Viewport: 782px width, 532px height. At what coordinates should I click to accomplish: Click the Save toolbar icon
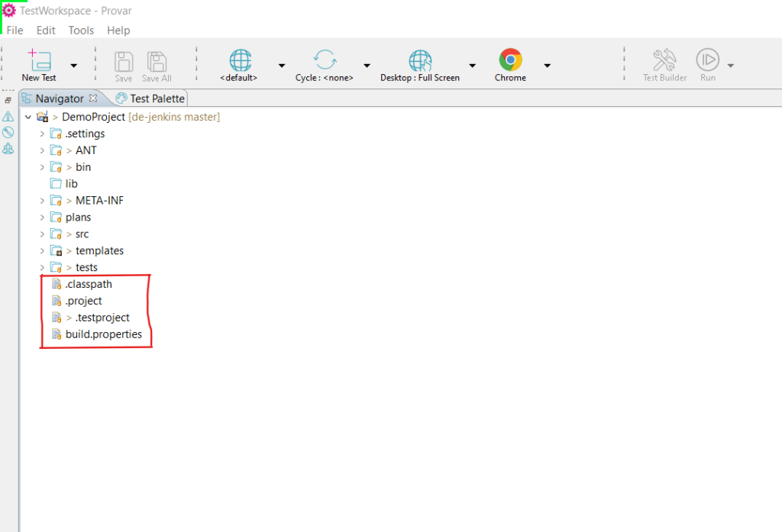124,62
